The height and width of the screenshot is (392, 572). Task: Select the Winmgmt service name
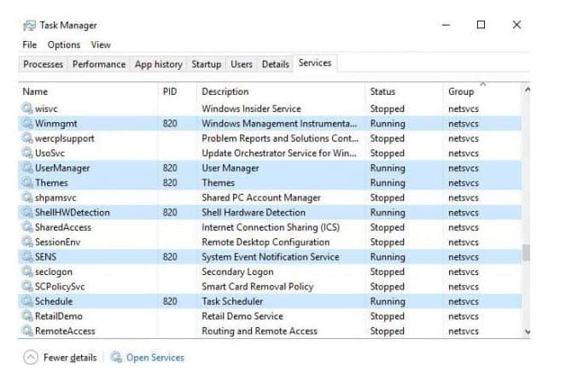(55, 123)
